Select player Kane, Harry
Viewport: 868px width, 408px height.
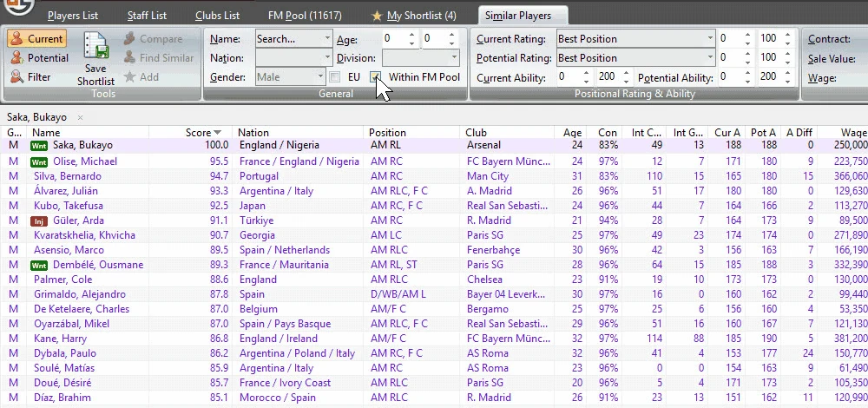pos(59,339)
